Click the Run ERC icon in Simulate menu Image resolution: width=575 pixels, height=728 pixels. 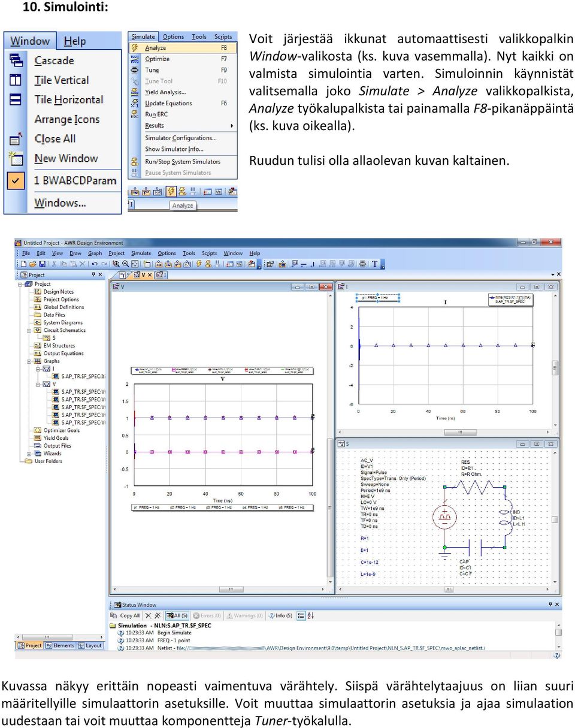pyautogui.click(x=136, y=114)
